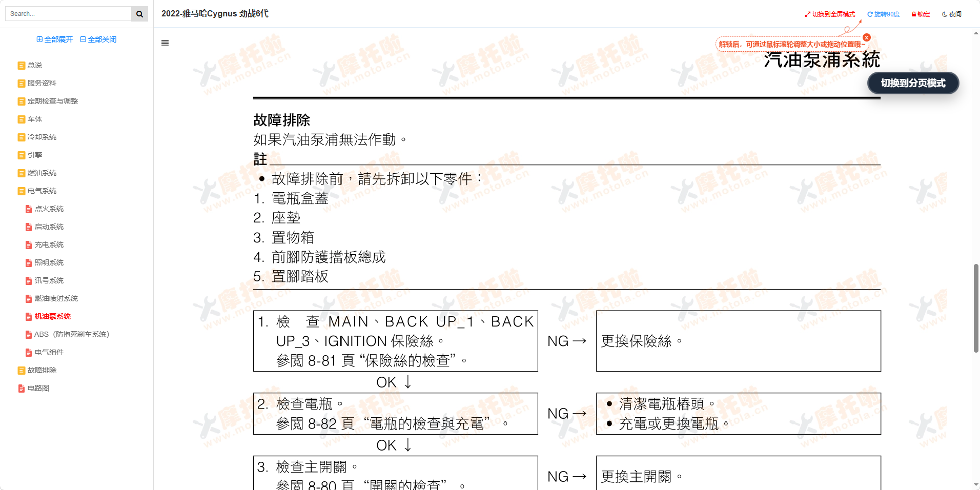Click into the Search input field
This screenshot has width=980, height=490.
click(x=69, y=14)
